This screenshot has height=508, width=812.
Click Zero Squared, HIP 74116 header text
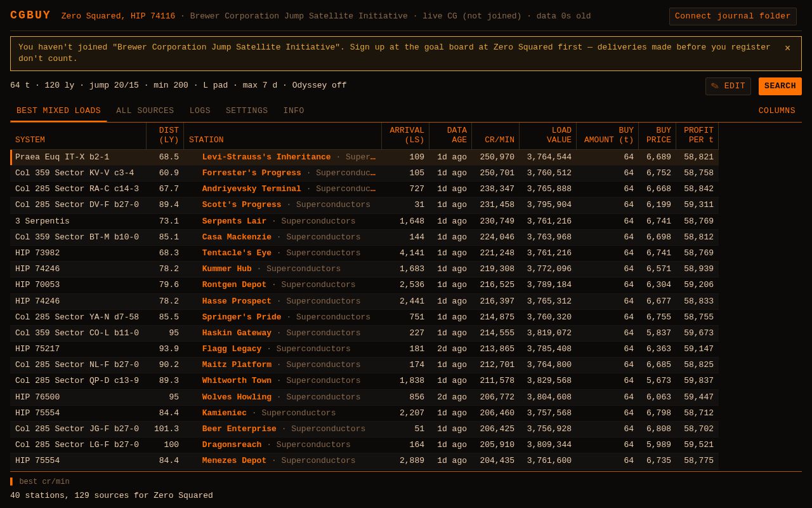pyautogui.click(x=118, y=17)
